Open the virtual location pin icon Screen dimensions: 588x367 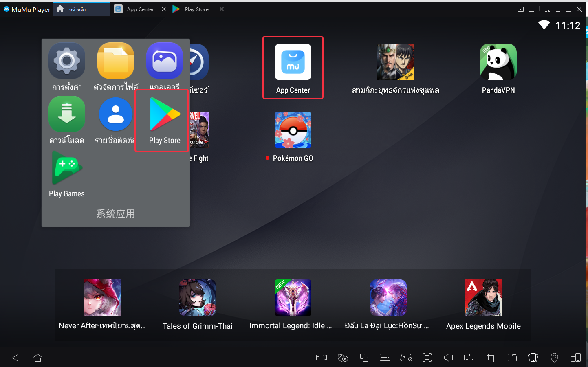coord(554,358)
